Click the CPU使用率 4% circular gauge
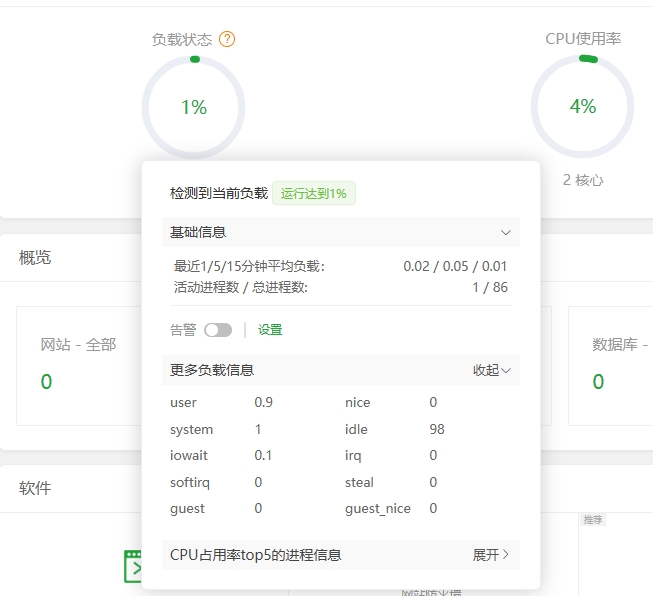 click(582, 107)
